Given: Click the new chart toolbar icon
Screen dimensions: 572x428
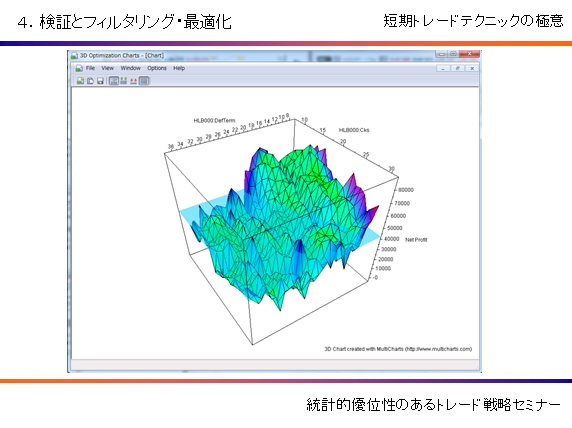Looking at the screenshot, I should point(80,81).
